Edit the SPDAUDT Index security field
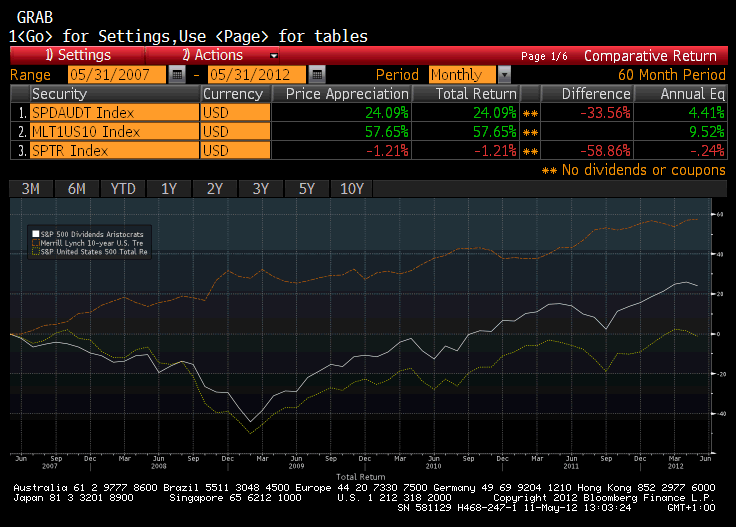Viewport: 736px width, 527px height. point(113,112)
